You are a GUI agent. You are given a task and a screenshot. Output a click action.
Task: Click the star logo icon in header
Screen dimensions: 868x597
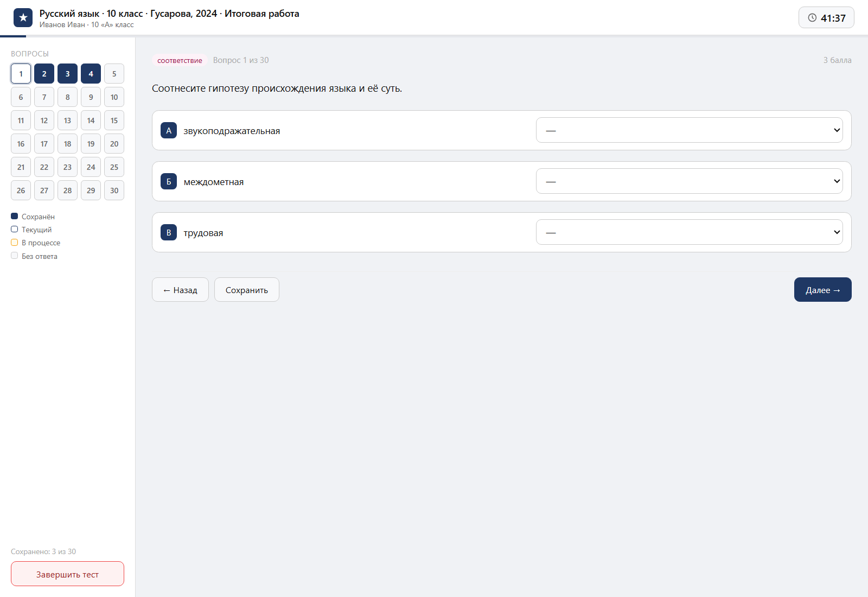tap(23, 18)
